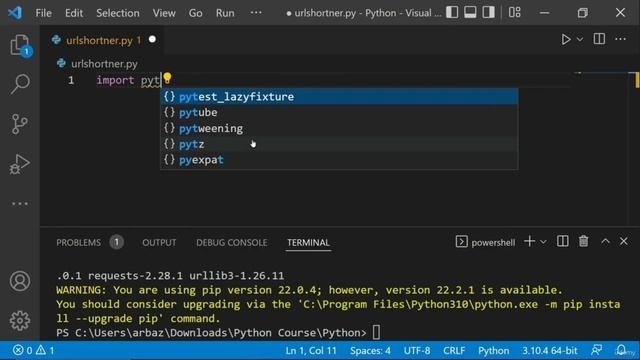Screen dimensions: 640x360
Task: Run the Python file with play button
Action: click(x=566, y=39)
